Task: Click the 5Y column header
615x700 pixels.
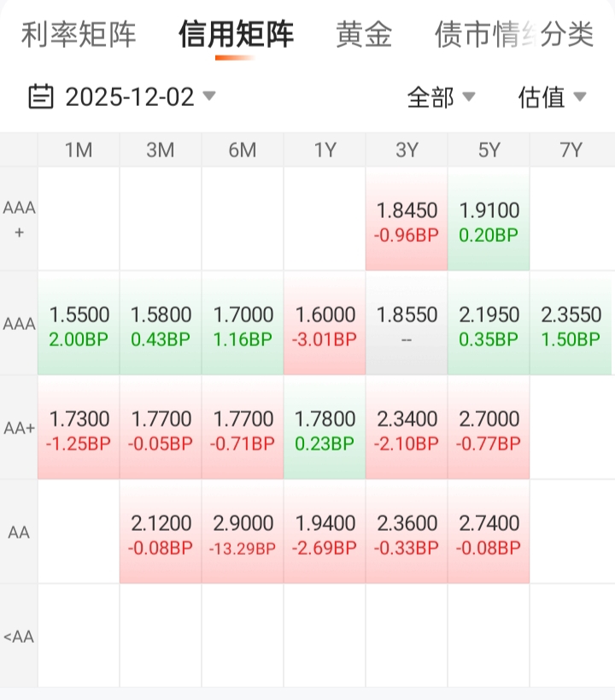Action: [x=489, y=150]
